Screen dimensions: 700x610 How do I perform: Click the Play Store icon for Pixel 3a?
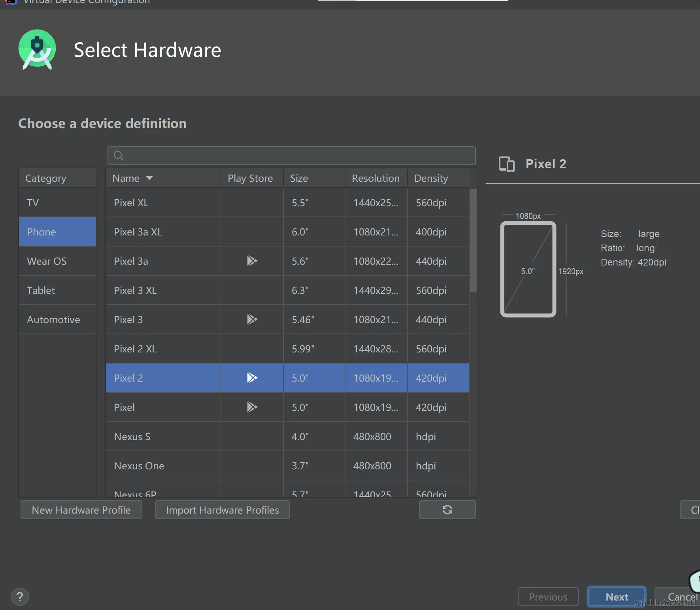pyautogui.click(x=252, y=261)
